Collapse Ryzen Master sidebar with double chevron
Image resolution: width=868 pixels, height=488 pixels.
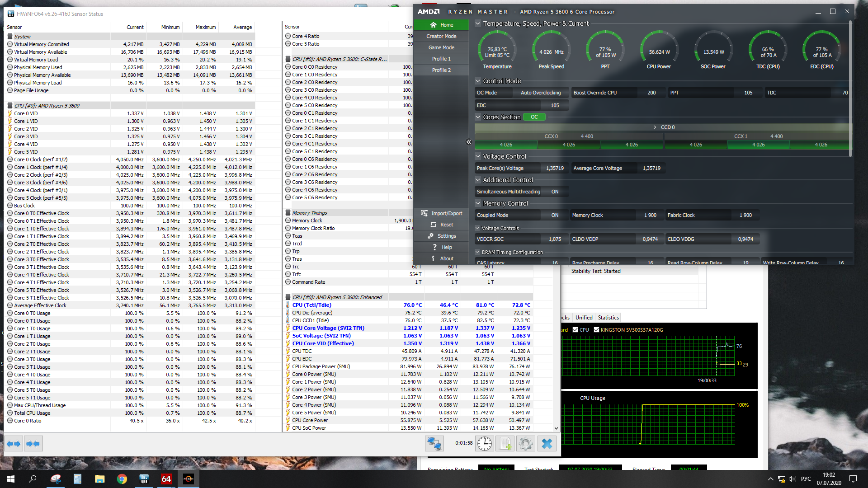pyautogui.click(x=469, y=142)
